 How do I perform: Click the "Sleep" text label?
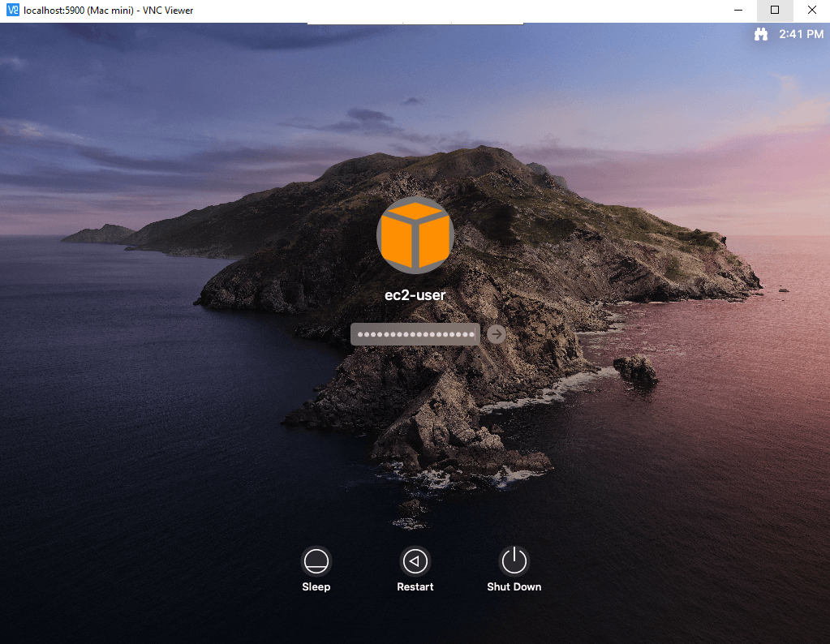316,586
